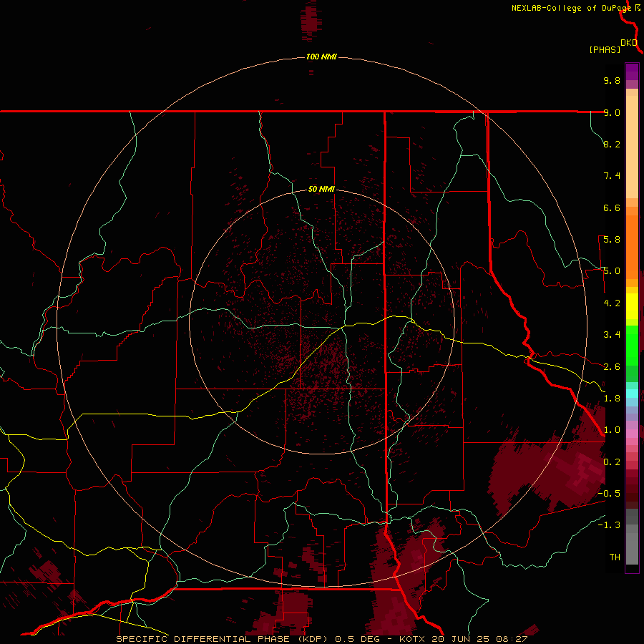
Task: Click the SPECIFIC DIFFERENTIAL PHASE caption title
Action: click(205, 639)
